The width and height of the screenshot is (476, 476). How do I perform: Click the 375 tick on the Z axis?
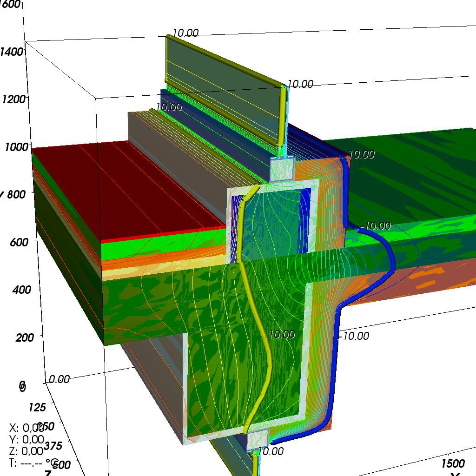[x=53, y=446]
